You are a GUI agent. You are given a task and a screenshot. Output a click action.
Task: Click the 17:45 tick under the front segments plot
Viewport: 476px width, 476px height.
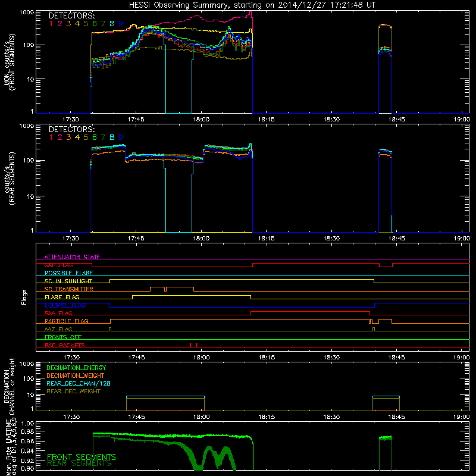click(136, 120)
